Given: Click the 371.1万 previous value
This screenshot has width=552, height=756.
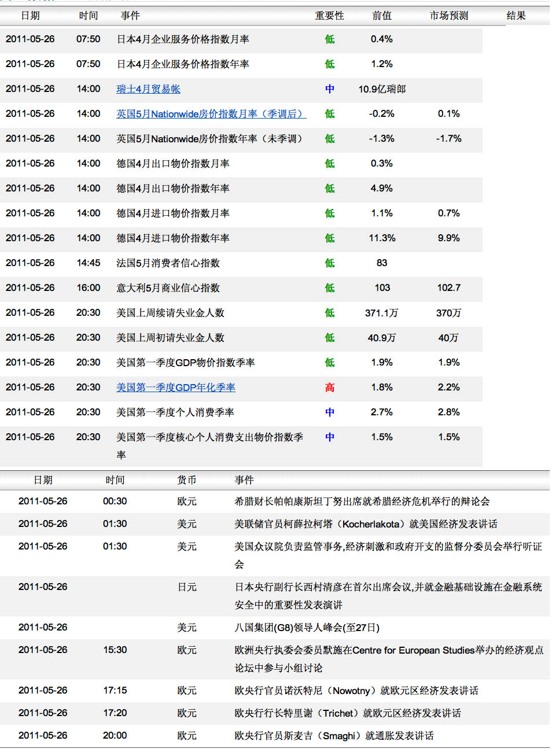Looking at the screenshot, I should click(x=382, y=313).
